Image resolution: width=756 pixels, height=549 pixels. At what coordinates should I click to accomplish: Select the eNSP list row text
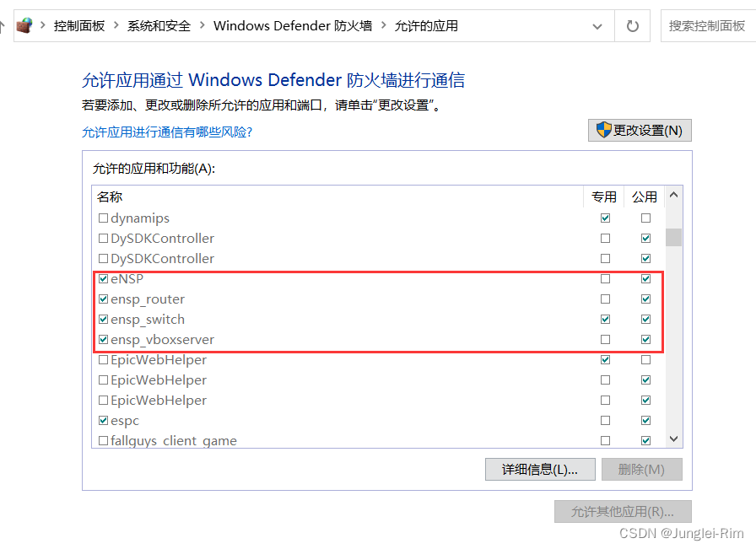click(127, 278)
